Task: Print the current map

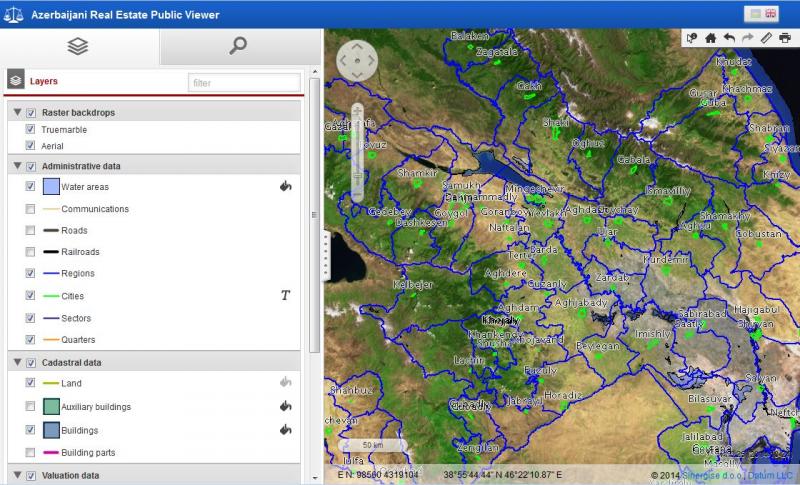Action: pos(785,38)
